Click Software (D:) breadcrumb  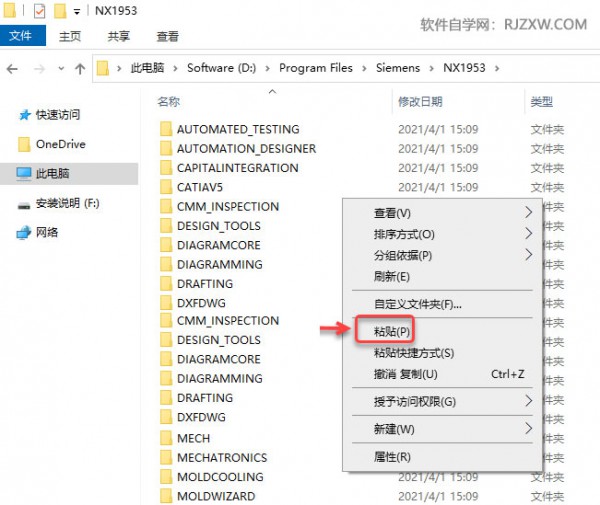point(221,68)
